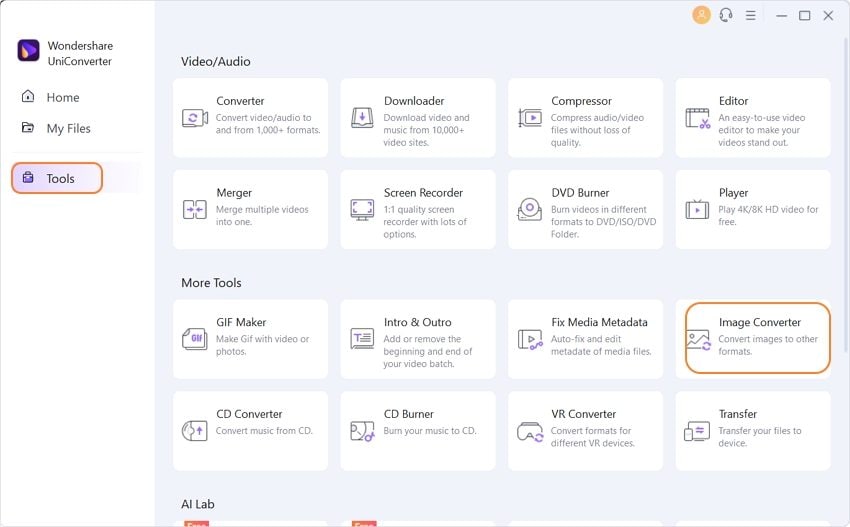Open the CD Burner title
850x527 pixels.
(409, 414)
